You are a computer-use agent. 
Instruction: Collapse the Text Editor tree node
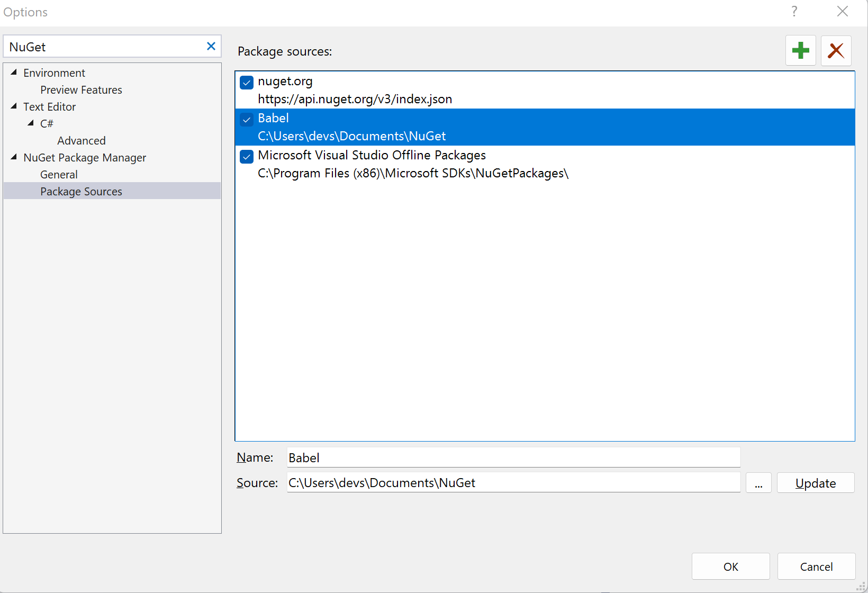[14, 106]
